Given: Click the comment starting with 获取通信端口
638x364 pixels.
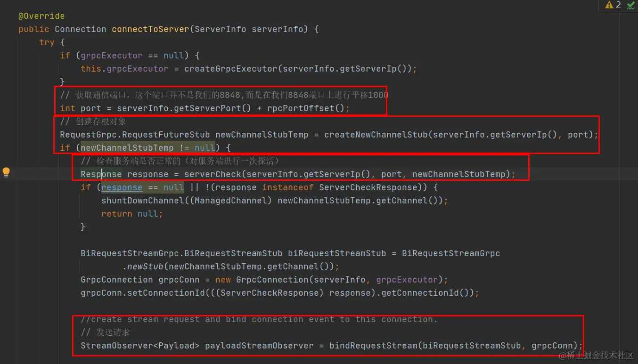Looking at the screenshot, I should click(x=224, y=95).
